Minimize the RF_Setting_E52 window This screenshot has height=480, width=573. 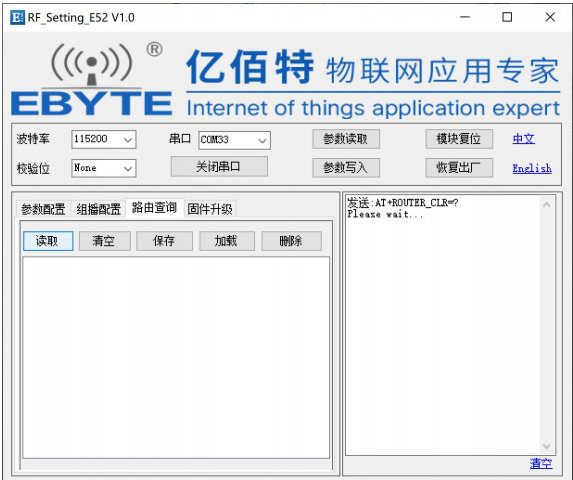click(x=465, y=17)
